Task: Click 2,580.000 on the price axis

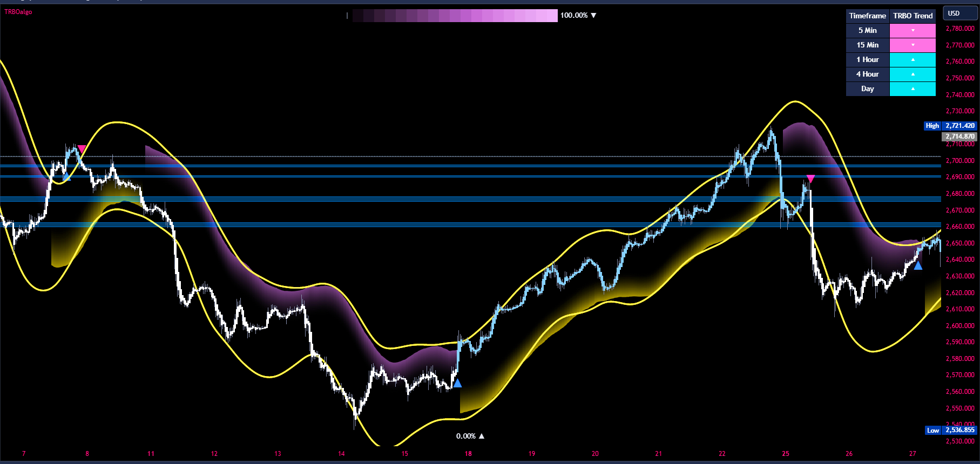Action: (x=960, y=359)
